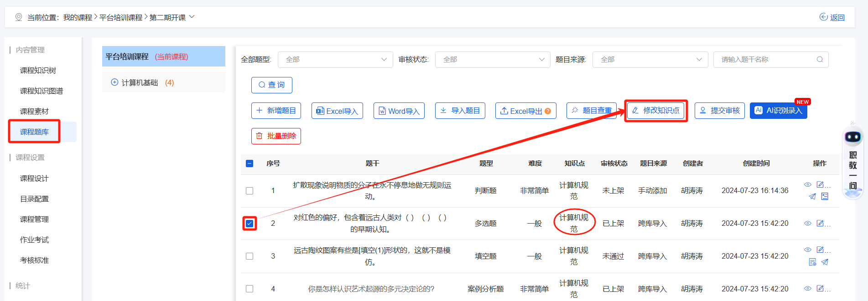Click the eye preview icon for question 1
This screenshot has width=868, height=301.
click(807, 184)
